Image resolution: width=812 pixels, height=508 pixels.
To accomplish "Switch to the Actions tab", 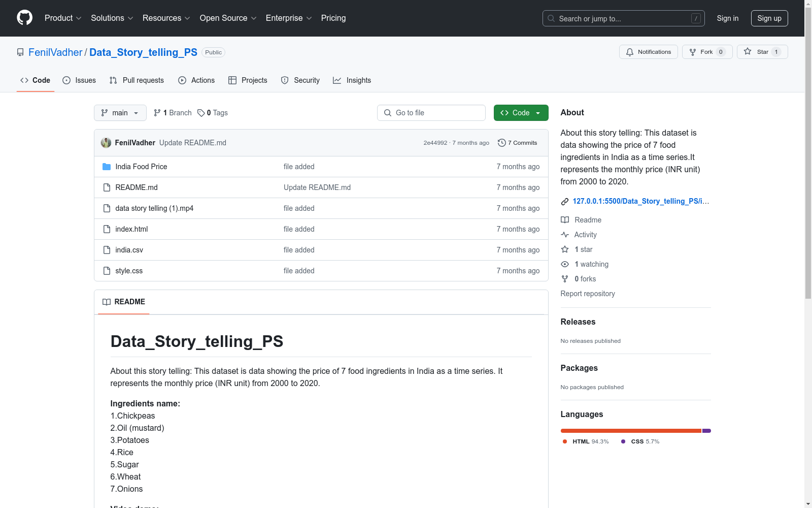I will [196, 80].
